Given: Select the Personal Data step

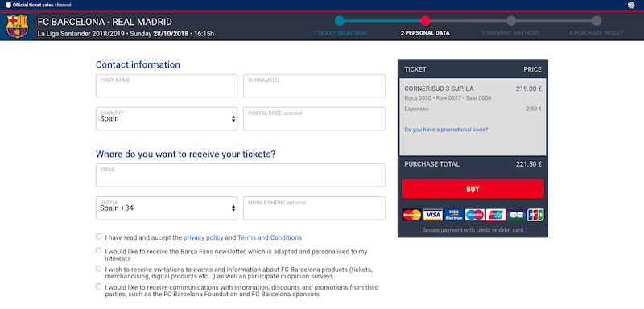Looking at the screenshot, I should click(425, 33).
